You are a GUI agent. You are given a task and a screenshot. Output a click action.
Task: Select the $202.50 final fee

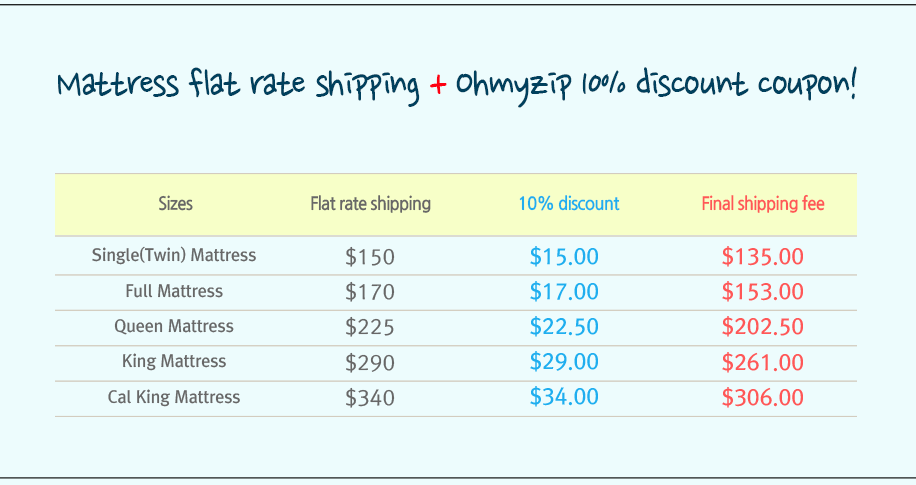click(763, 327)
